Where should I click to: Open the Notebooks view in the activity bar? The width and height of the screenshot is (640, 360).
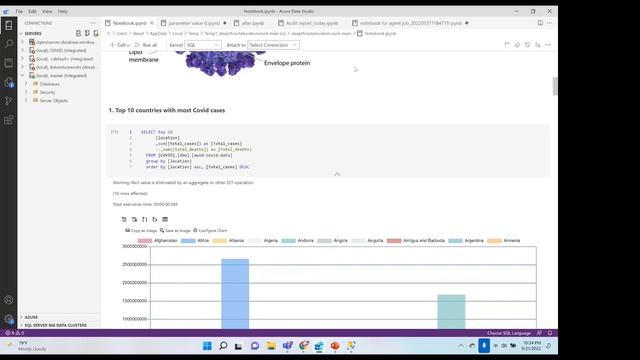(9, 63)
